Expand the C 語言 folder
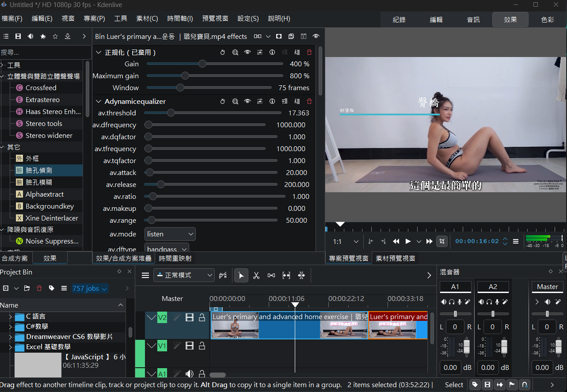 click(10, 316)
